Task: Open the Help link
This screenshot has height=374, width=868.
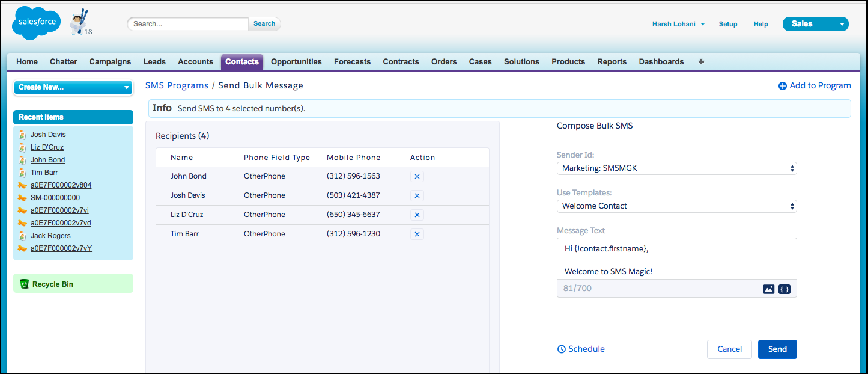Action: point(761,24)
